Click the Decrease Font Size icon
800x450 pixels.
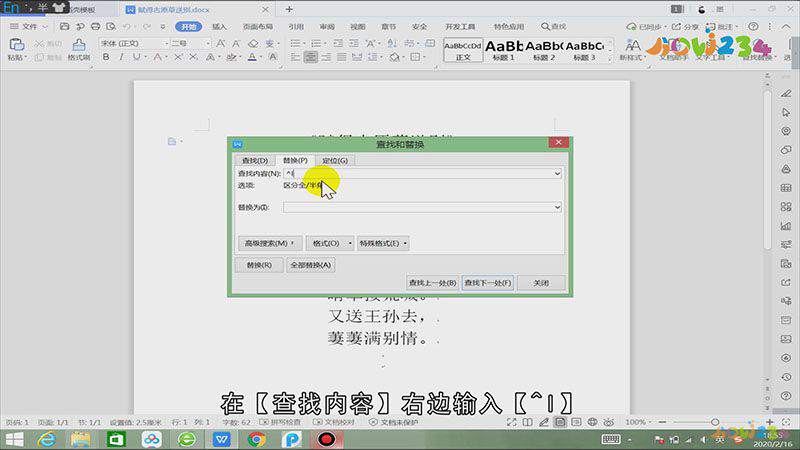click(236, 43)
